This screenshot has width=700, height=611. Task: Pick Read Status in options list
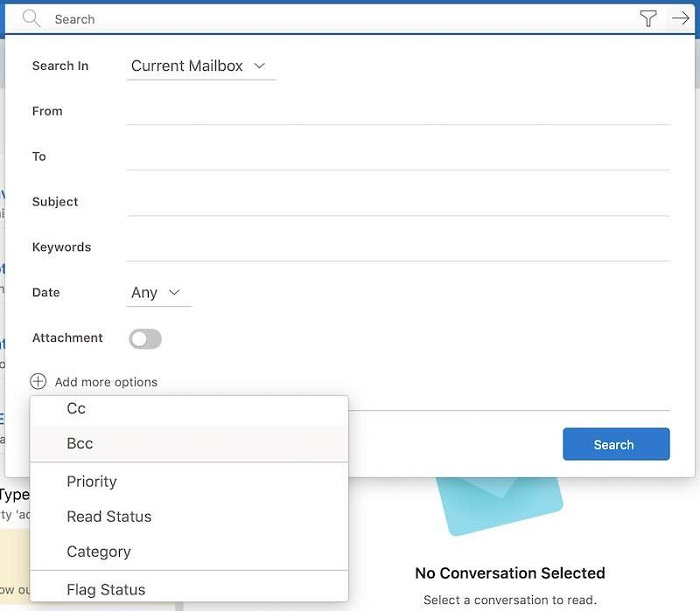point(109,516)
